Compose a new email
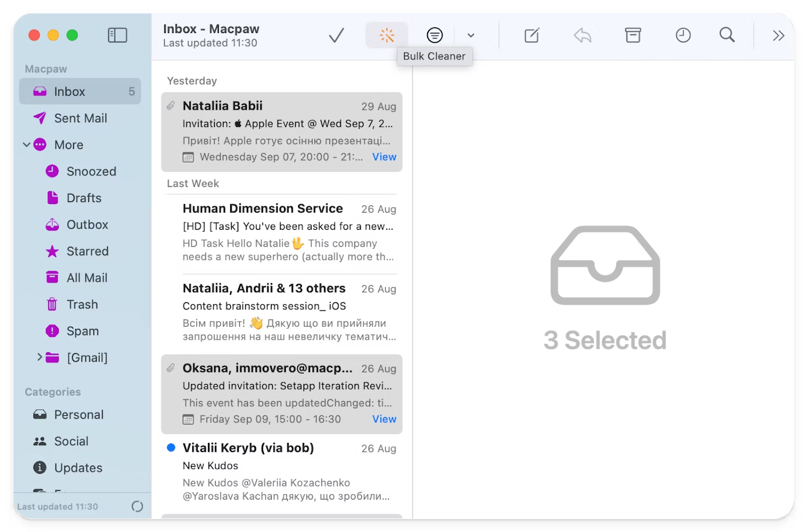Screen dimensions: 807x532 532,36
